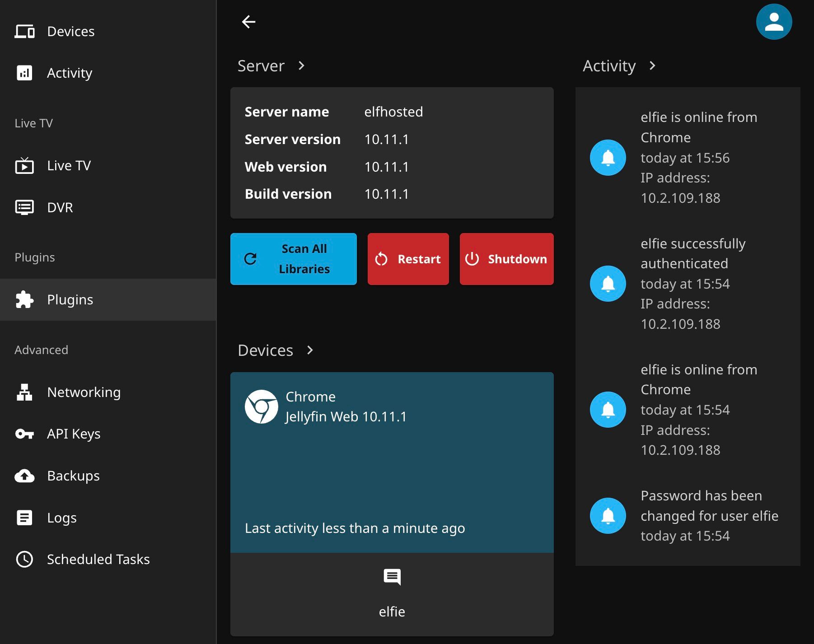Screen dimensions: 814x644
Task: Click the Server version value 10.11.1
Action: coord(387,139)
